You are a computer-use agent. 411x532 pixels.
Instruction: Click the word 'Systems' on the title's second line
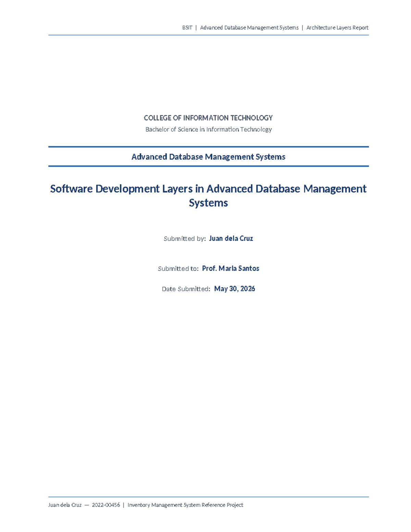[x=208, y=203]
